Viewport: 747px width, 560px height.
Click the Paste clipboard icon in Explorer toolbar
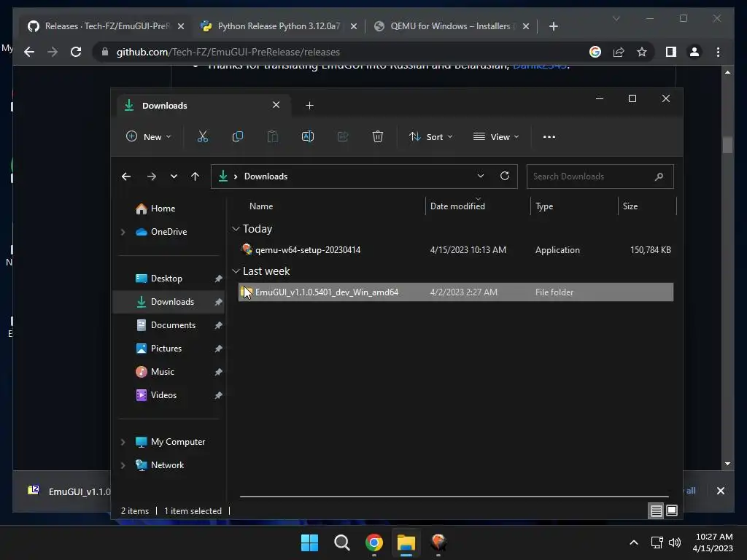pos(273,136)
